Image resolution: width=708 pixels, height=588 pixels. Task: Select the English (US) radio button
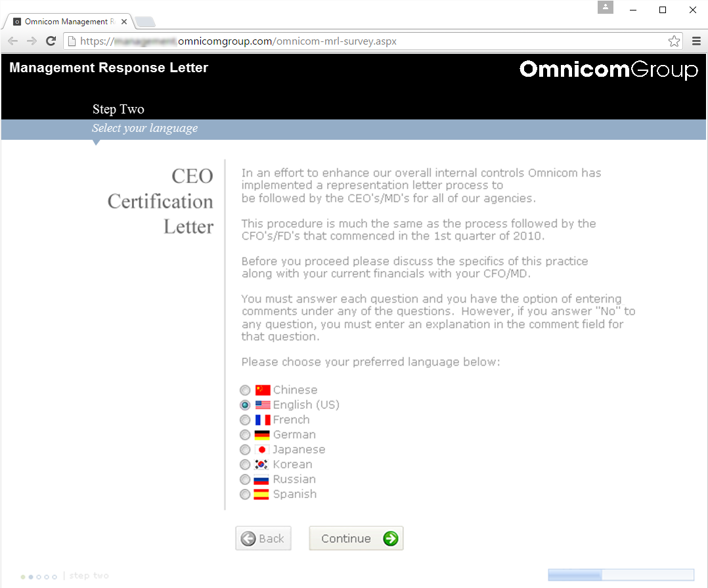(245, 405)
